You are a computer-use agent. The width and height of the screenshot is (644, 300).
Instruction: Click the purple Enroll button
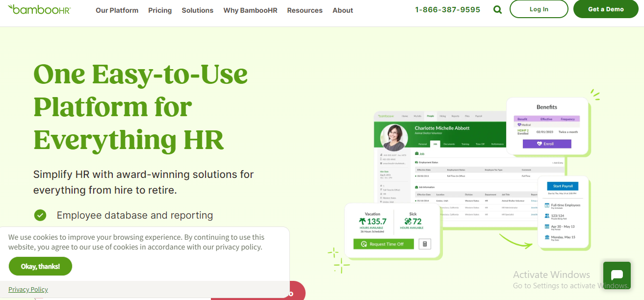[x=547, y=144]
